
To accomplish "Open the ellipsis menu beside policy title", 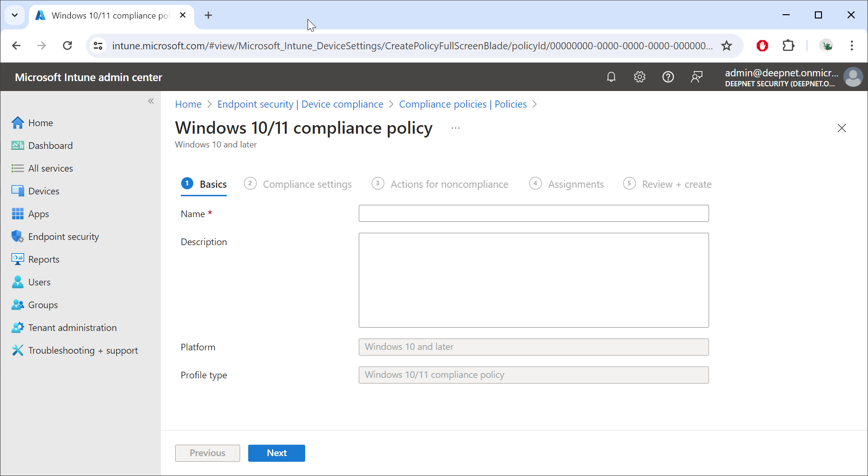I will pyautogui.click(x=456, y=128).
